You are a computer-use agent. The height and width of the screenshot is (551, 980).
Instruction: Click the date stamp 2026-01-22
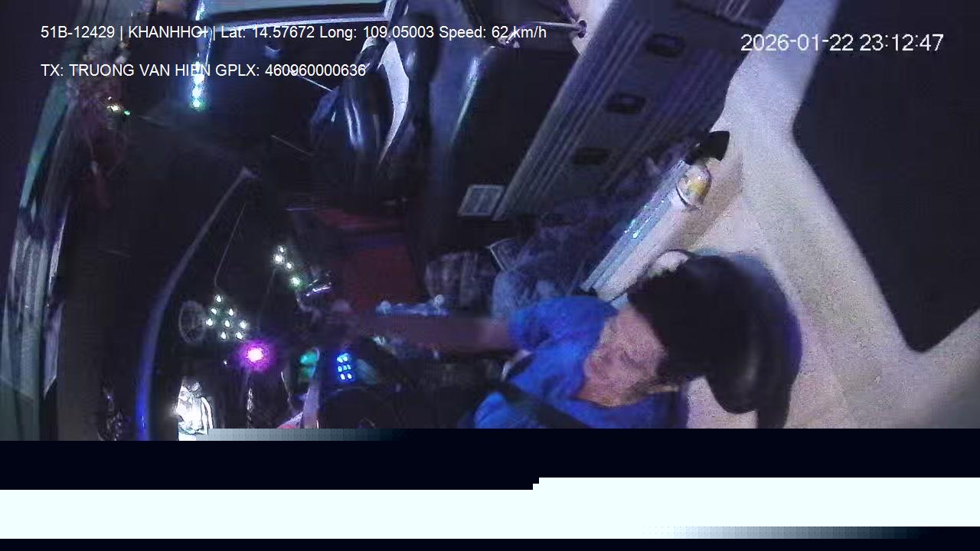click(x=796, y=43)
